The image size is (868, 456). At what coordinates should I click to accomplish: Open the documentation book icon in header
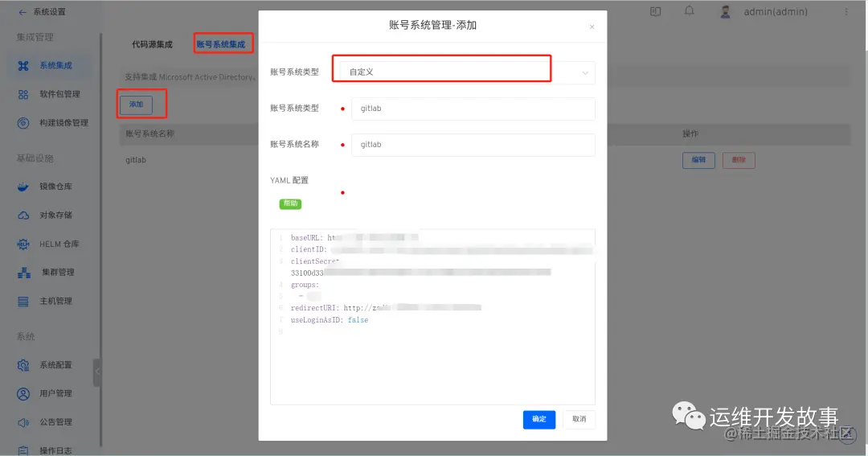(656, 11)
